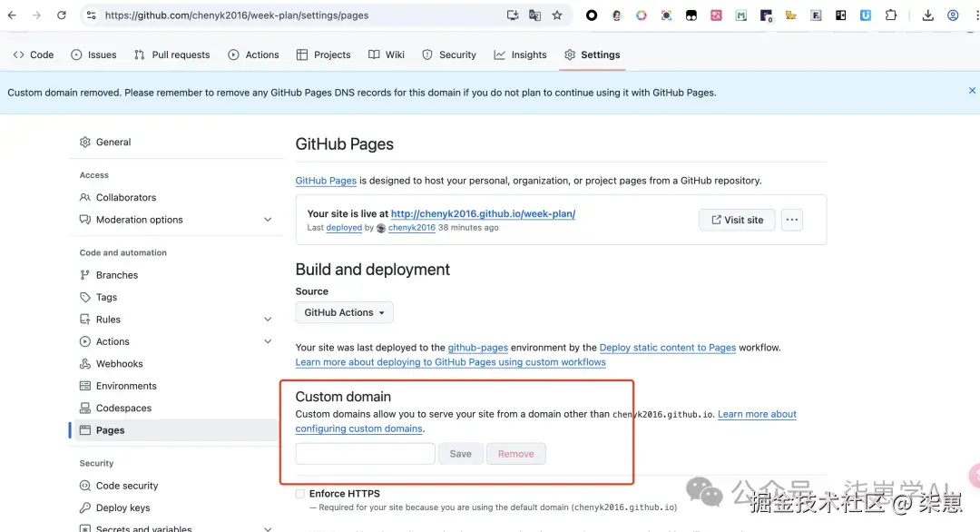The width and height of the screenshot is (980, 532).
Task: Expand the Moderation options section
Action: click(x=268, y=220)
